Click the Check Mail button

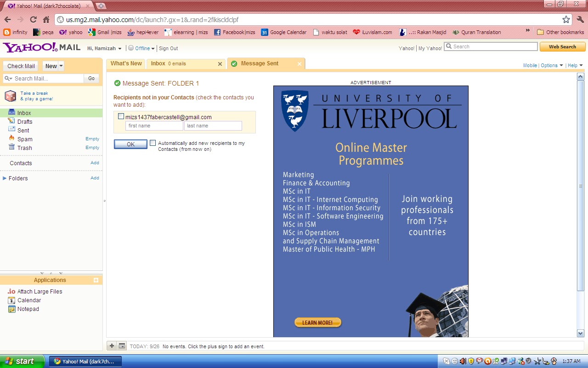coord(21,66)
